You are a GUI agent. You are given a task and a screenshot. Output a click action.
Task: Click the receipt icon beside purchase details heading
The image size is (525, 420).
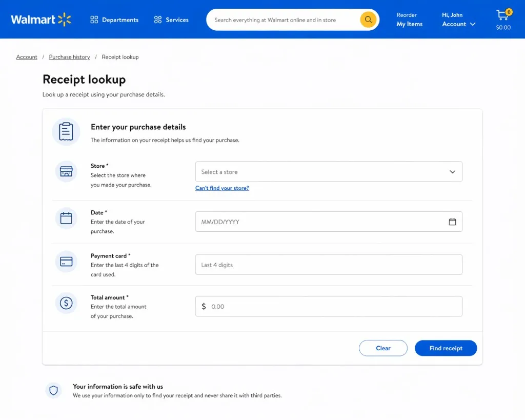(66, 131)
